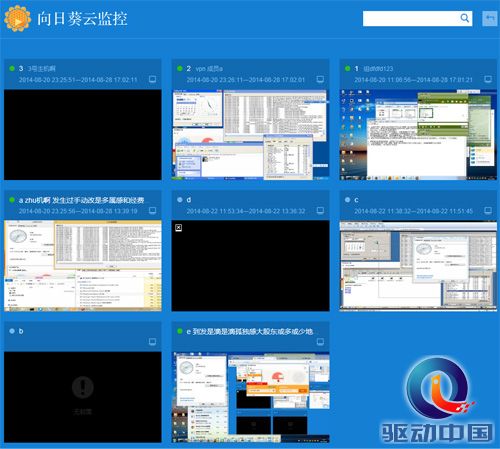Screen dimensions: 500x449
Task: Click monitor icon on host b panel
Action: click(x=152, y=342)
